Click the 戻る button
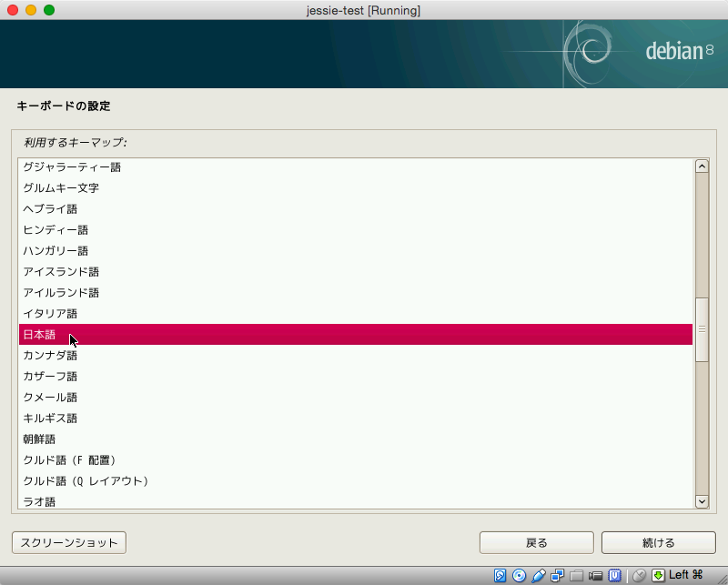728x585 pixels. (537, 543)
